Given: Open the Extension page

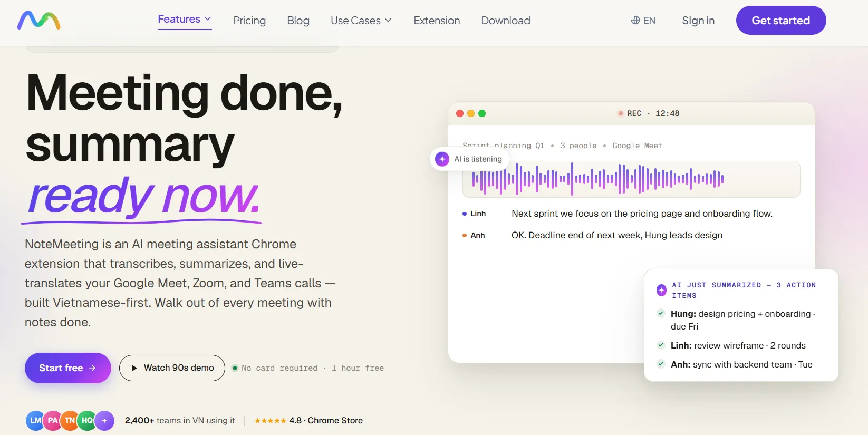Looking at the screenshot, I should (x=437, y=21).
